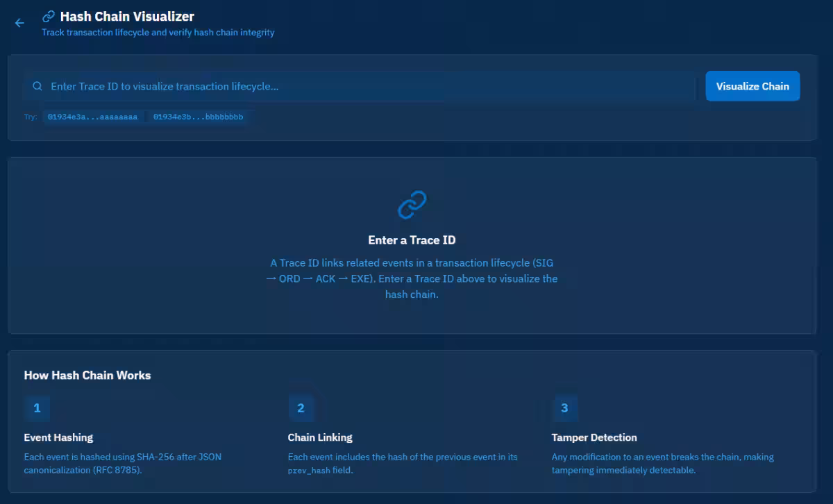Click the 'Enter a Trace ID' heading
Screen dimensions: 833x504
pyautogui.click(x=412, y=240)
